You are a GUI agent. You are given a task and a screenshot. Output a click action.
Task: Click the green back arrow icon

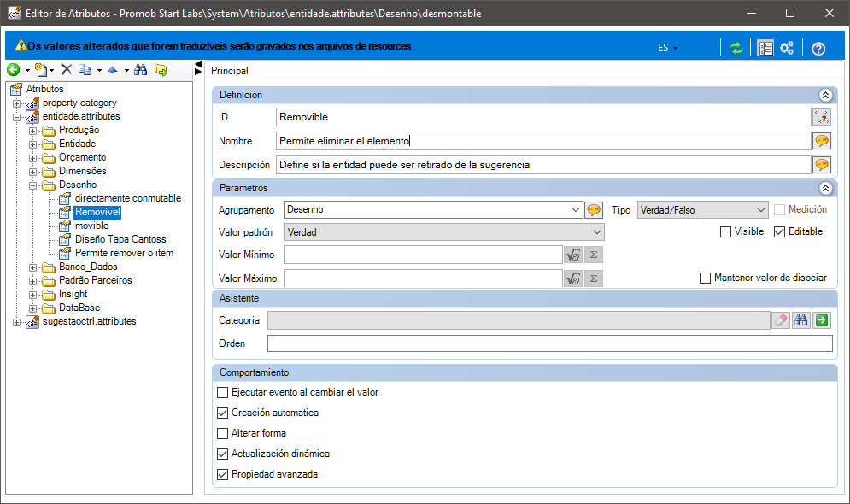[x=14, y=70]
